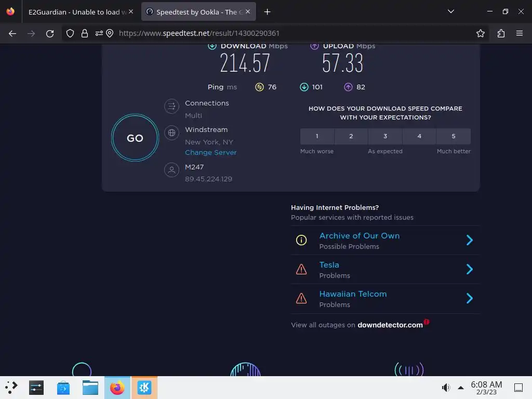This screenshot has height=399, width=532.
Task: Visit downdetector.com via the outages link
Action: (x=390, y=325)
